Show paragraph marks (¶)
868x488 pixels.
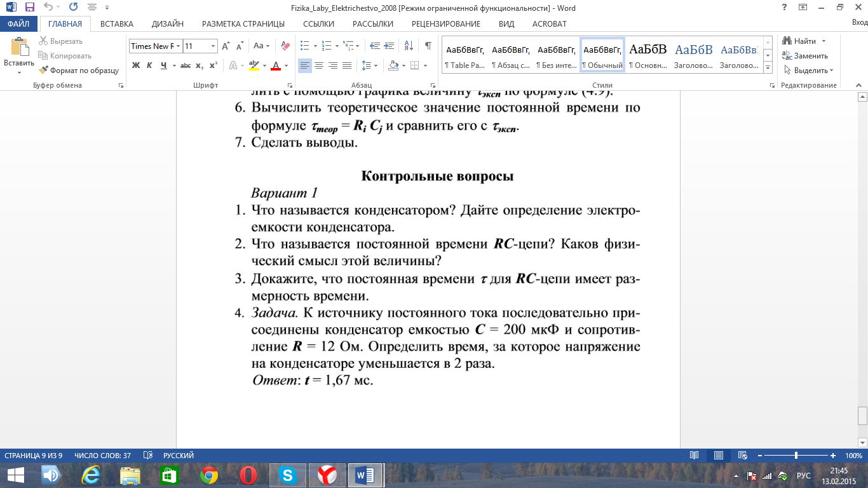tap(428, 46)
